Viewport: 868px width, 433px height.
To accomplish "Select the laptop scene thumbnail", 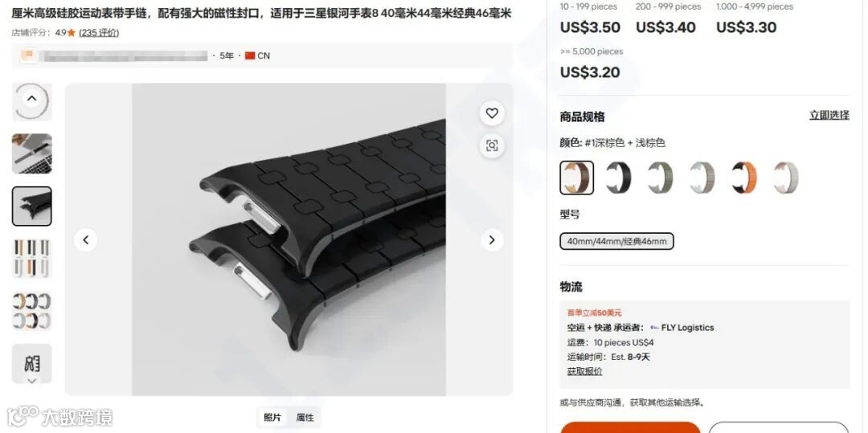I will tap(32, 153).
